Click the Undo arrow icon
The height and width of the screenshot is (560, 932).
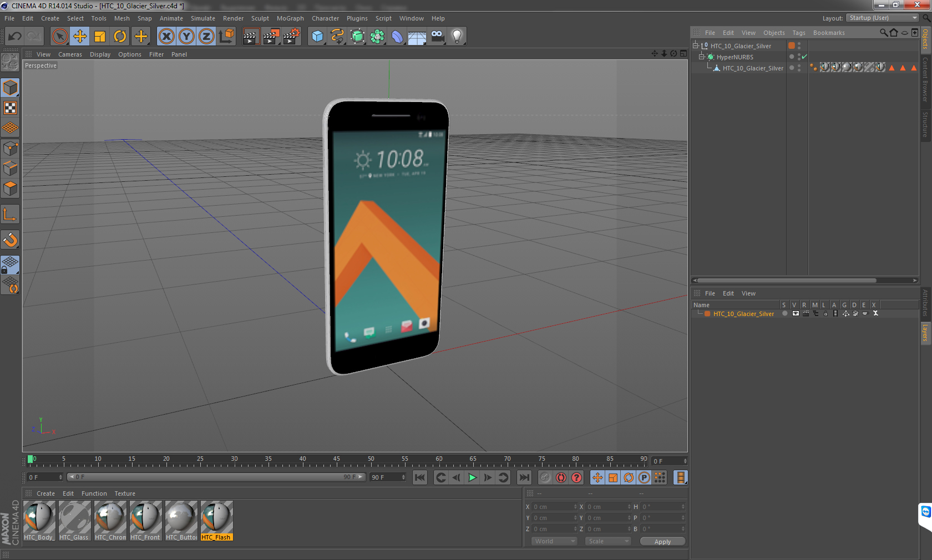(x=14, y=37)
